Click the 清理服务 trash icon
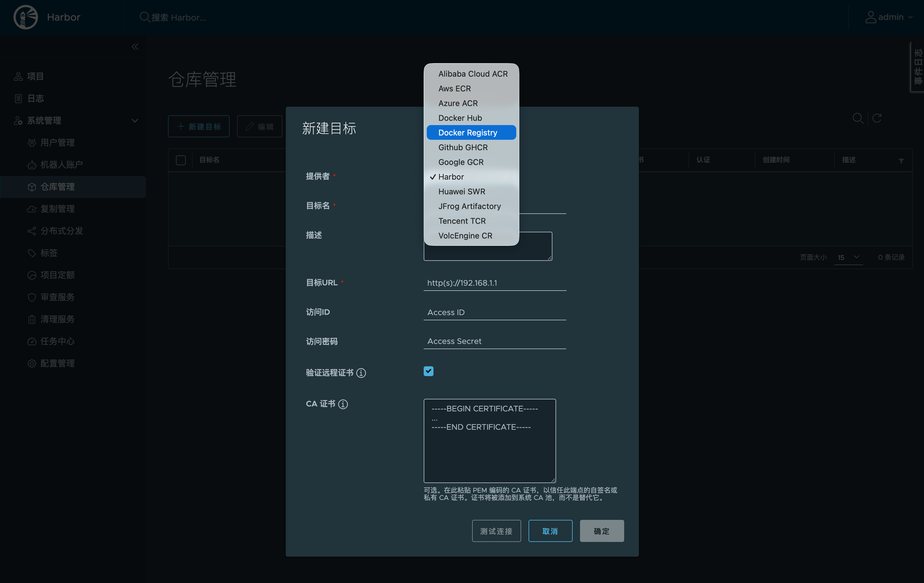This screenshot has width=924, height=583. 32,319
